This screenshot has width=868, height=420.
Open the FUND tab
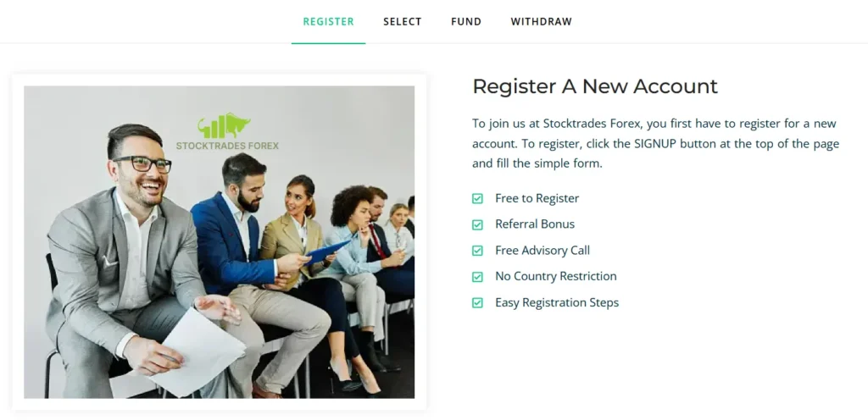click(x=466, y=21)
